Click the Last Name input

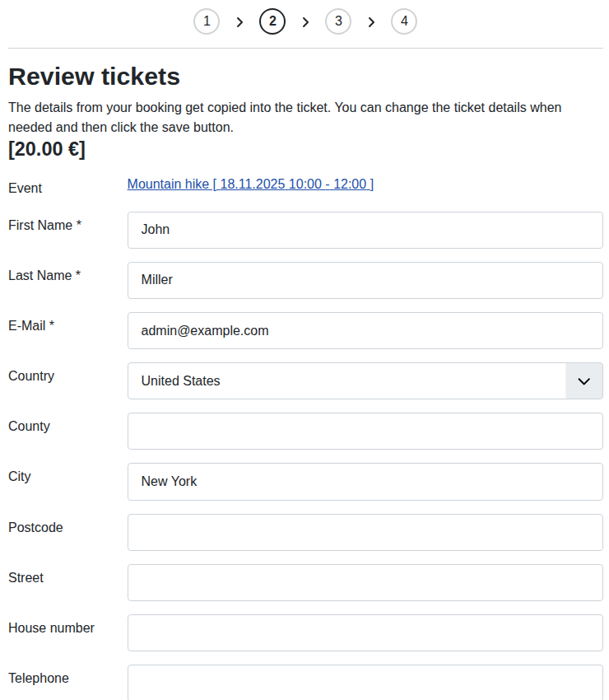tap(365, 280)
